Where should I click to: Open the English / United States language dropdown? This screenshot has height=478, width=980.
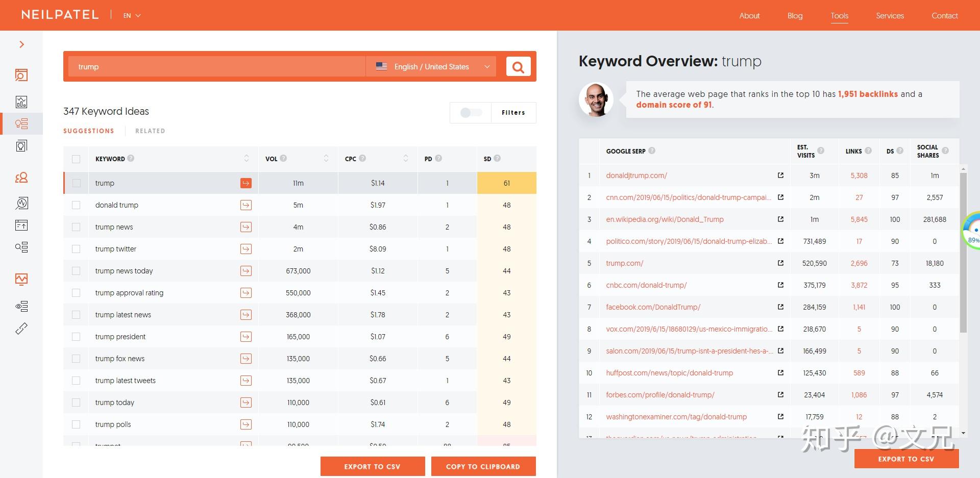point(431,67)
